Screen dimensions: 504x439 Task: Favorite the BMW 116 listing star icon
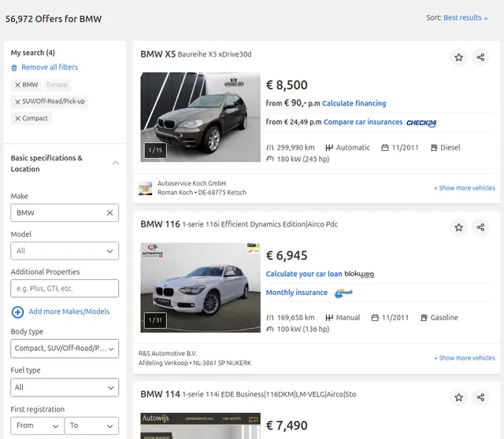click(458, 227)
